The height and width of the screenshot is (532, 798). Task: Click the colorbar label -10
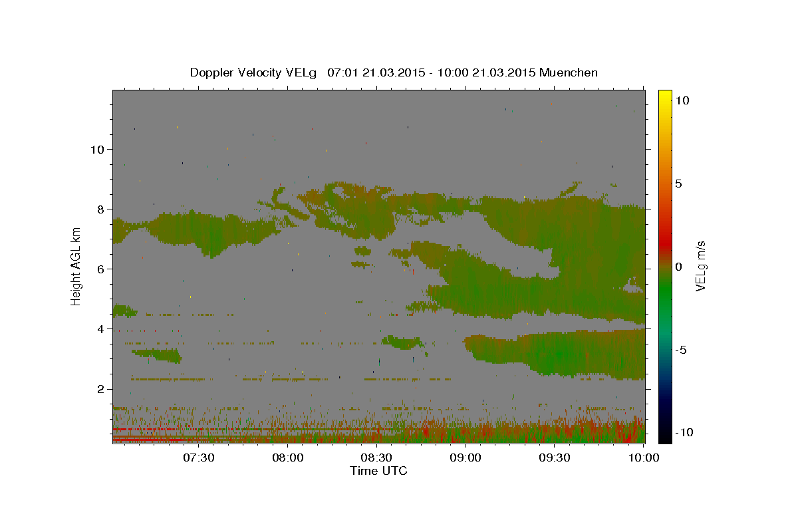[683, 432]
